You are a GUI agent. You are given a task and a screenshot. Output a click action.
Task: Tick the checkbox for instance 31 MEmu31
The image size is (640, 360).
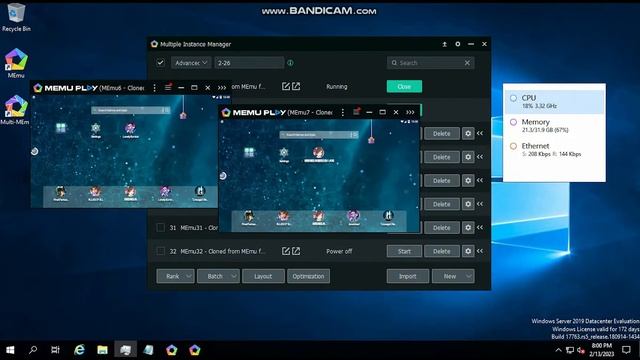[160, 228]
